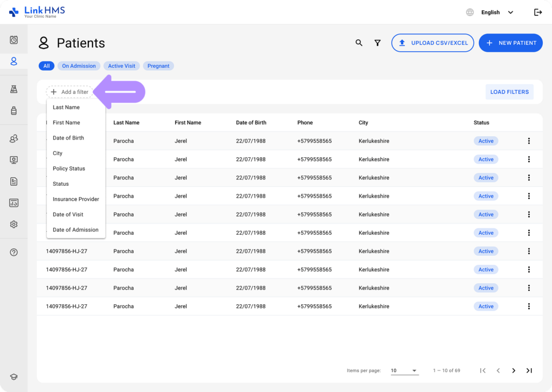Screen dimensions: 552x392
Task: Open the search icon near Upload button
Action: [359, 43]
